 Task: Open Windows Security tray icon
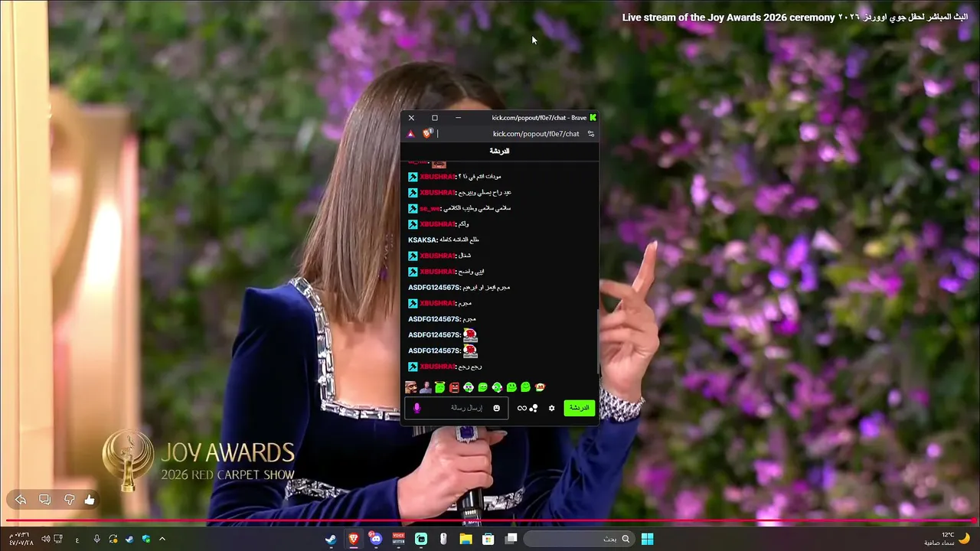tap(145, 539)
